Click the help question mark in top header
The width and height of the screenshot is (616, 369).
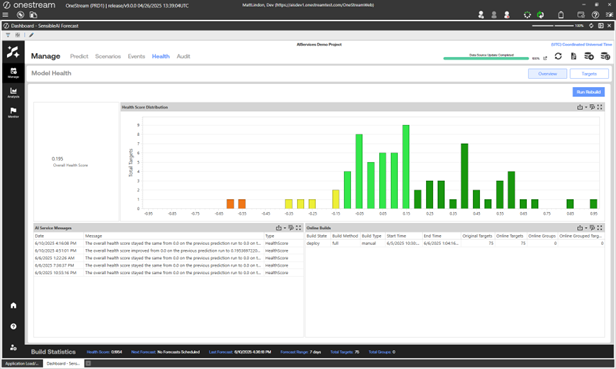coord(596,15)
